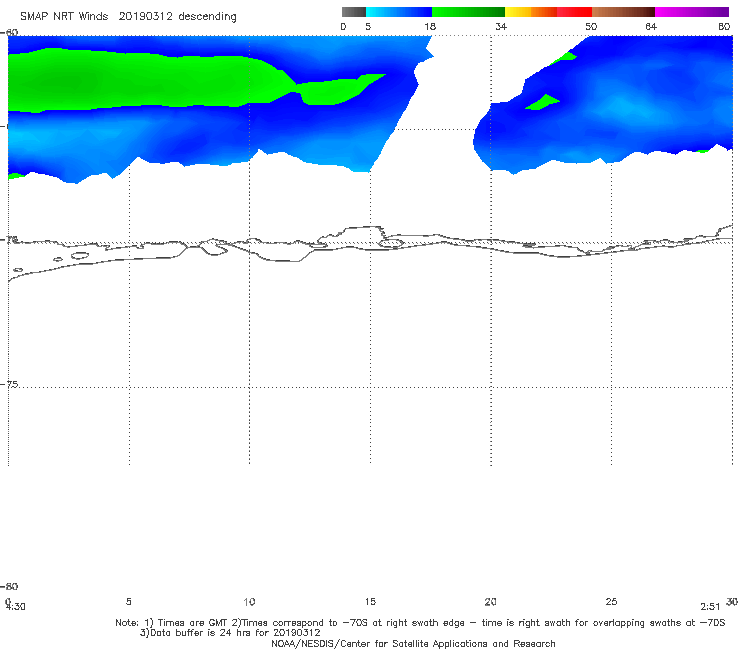Screen dimensions: 740x650
Task: Click the NOAA/NESDIS Center for Satellite Applications credit
Action: [413, 644]
